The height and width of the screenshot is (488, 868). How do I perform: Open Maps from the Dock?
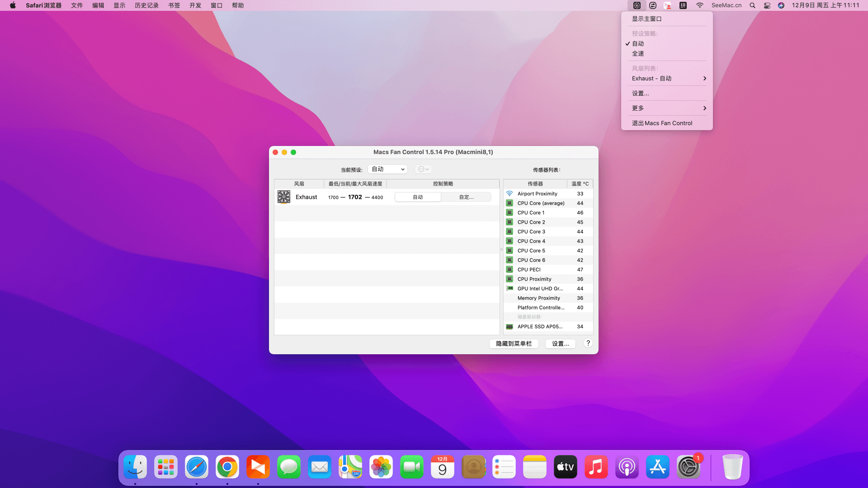coord(350,467)
